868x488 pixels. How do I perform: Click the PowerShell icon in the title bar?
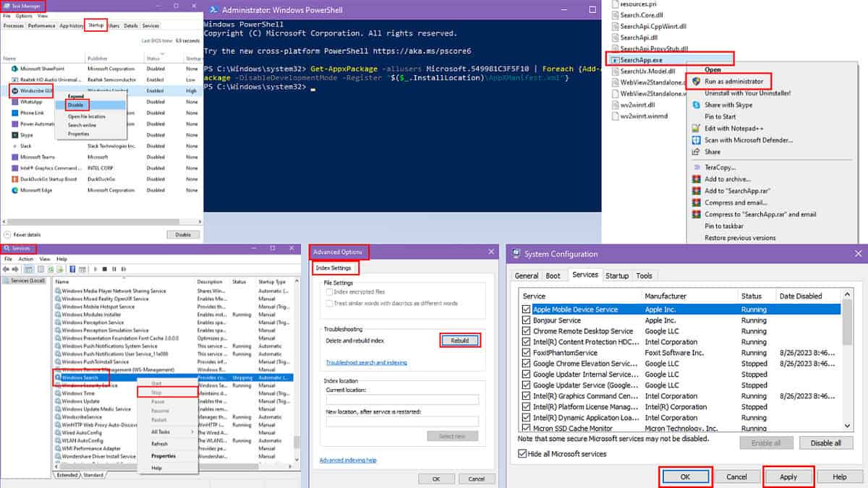[213, 10]
